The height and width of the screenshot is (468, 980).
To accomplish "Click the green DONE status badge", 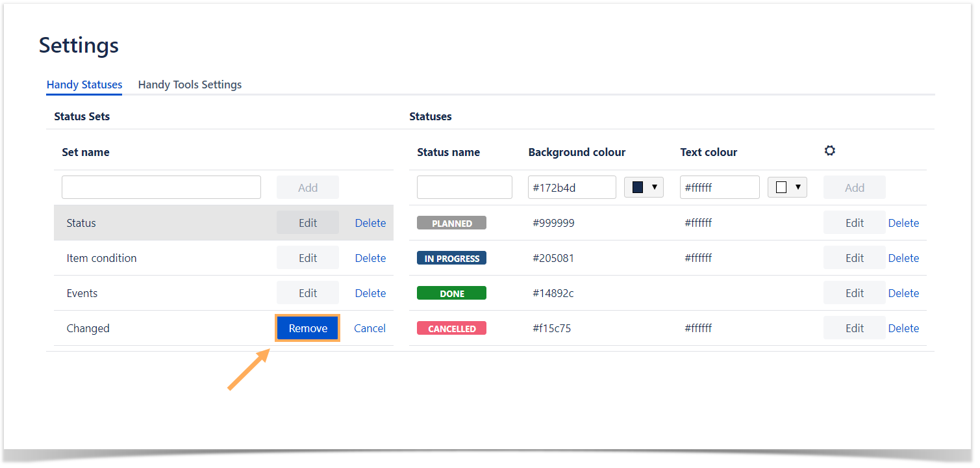I will pos(451,293).
